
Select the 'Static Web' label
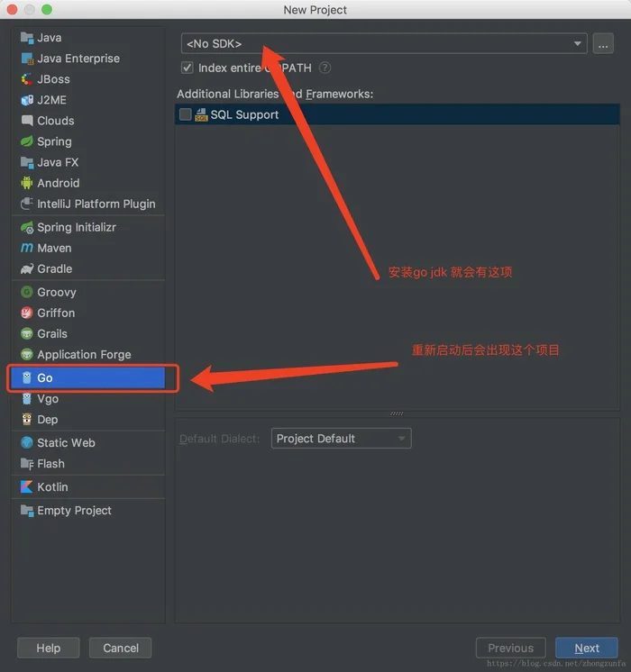[66, 442]
